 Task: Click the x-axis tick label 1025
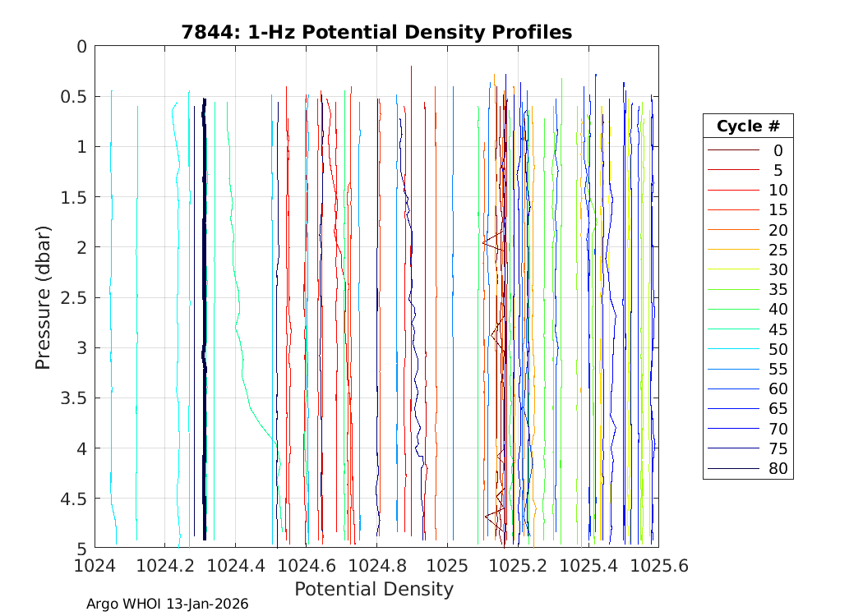[447, 565]
